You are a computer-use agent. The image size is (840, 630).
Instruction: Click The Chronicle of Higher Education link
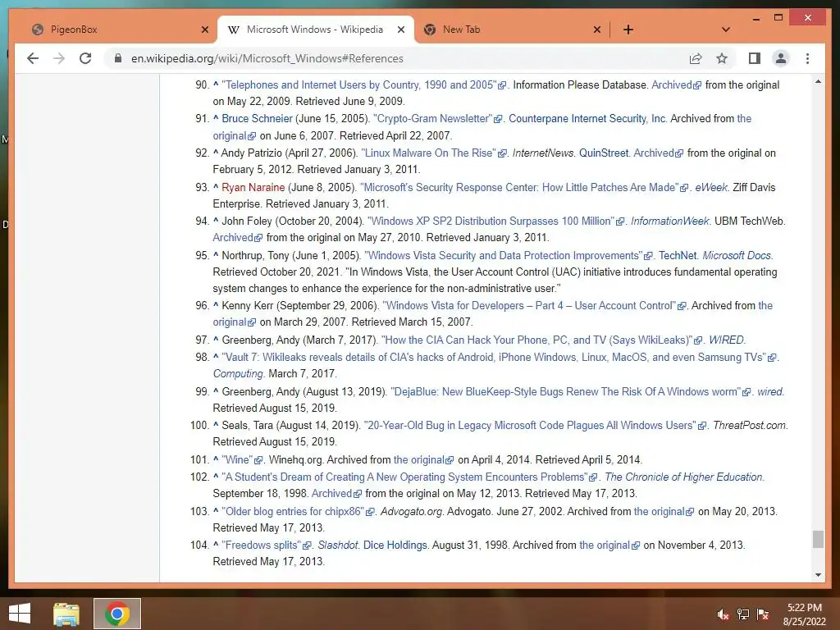tap(683, 477)
